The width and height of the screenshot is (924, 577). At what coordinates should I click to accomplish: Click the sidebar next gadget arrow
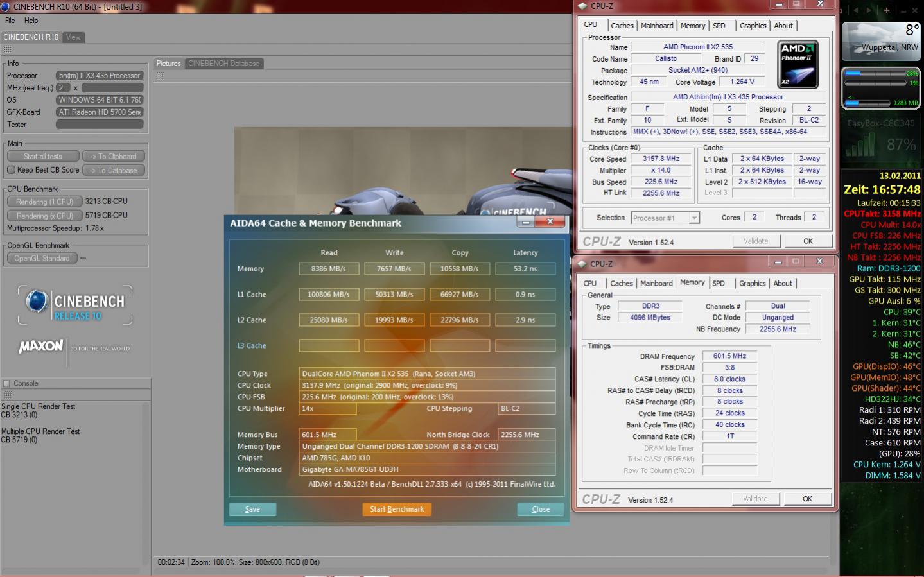click(x=869, y=10)
